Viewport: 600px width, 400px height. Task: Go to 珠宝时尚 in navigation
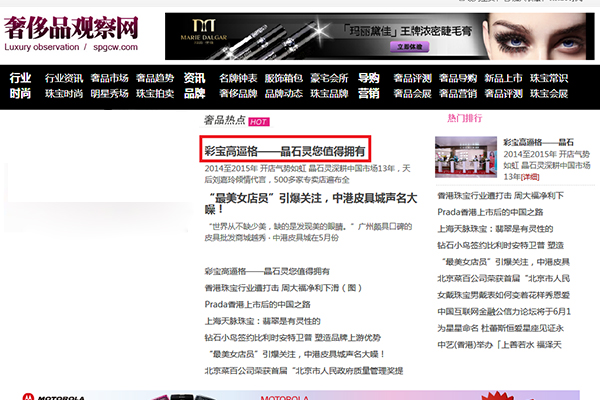pyautogui.click(x=64, y=94)
